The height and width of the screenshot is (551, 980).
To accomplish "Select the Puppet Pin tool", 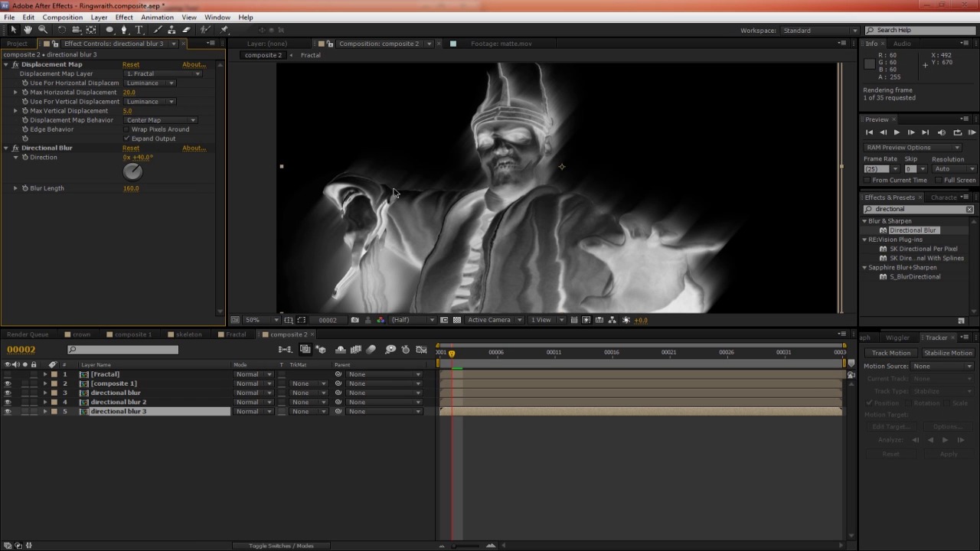I will tap(224, 30).
